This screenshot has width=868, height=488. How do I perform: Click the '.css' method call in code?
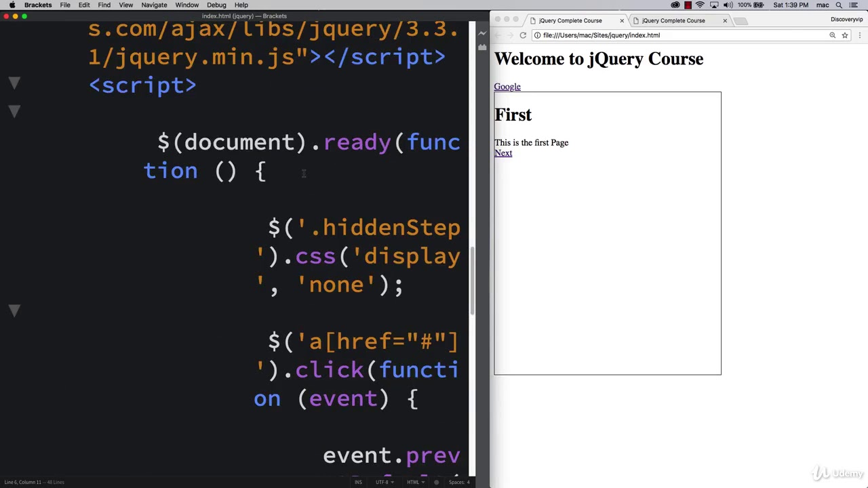315,256
